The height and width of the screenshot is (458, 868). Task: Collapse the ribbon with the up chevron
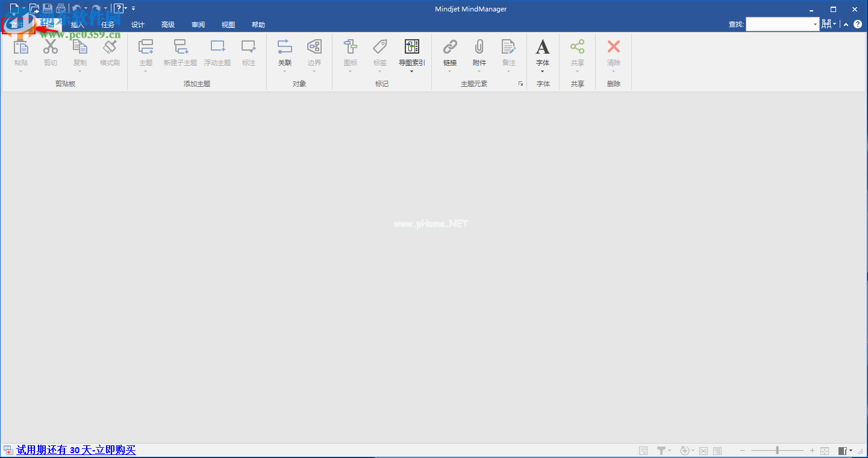tap(846, 25)
